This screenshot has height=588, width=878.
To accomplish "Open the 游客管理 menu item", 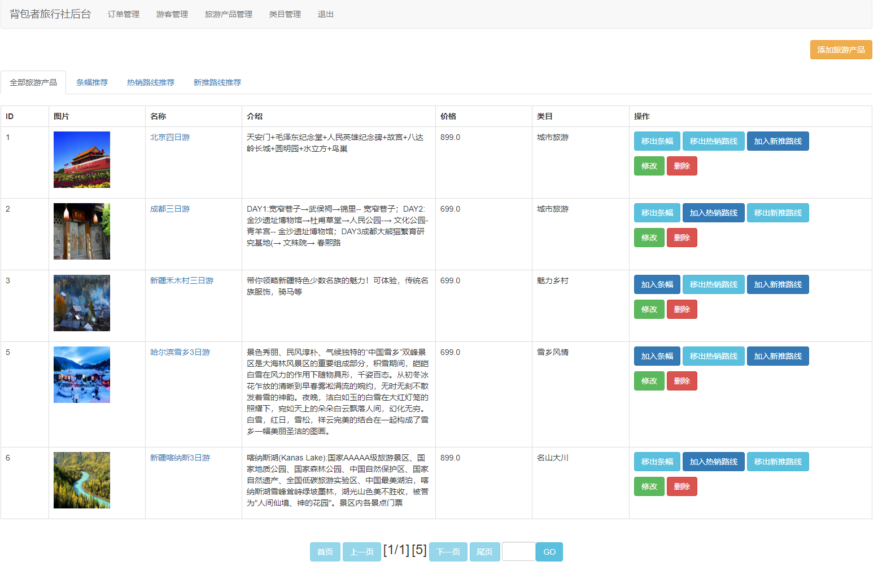I will point(172,14).
